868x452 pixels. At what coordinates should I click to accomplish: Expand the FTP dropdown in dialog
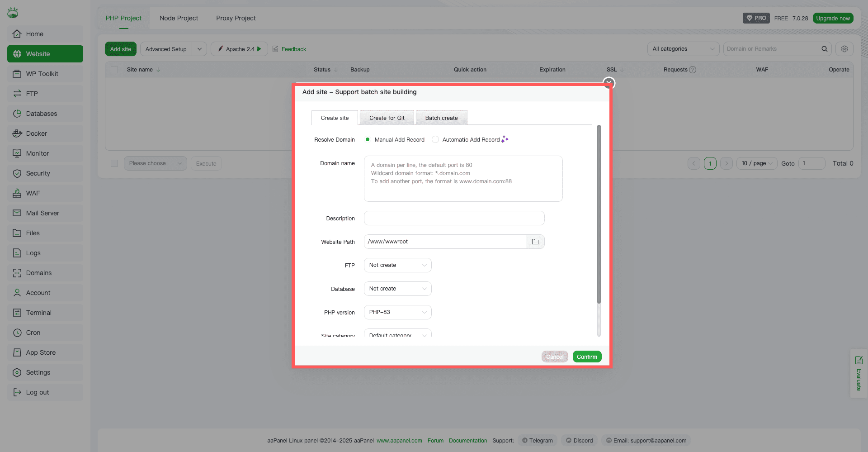tap(397, 265)
